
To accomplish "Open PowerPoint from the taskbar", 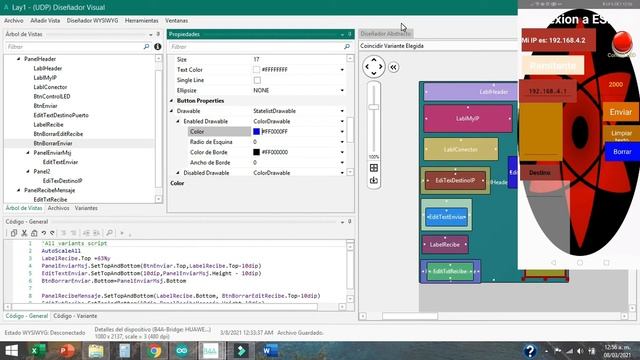I will point(67,351).
